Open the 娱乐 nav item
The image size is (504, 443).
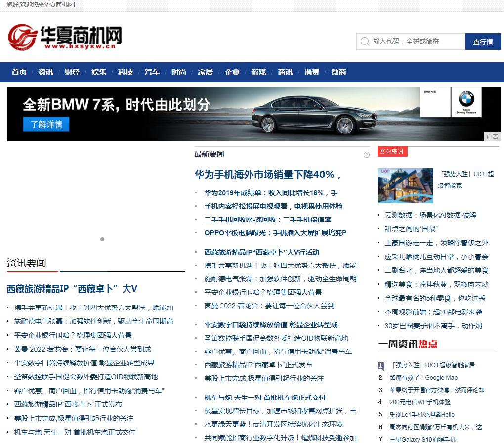pos(99,72)
